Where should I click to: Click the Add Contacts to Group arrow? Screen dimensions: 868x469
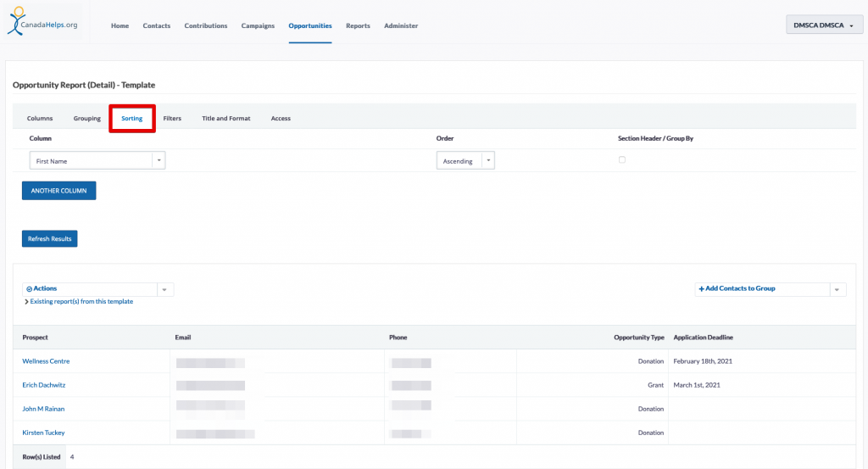pos(837,289)
